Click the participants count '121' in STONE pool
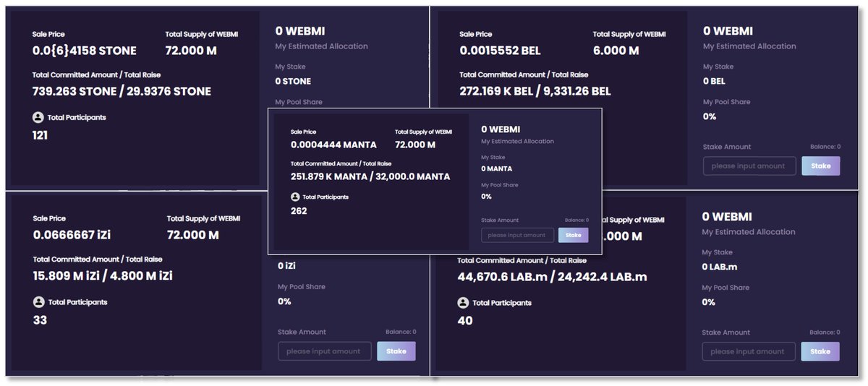Viewport: 868px width, 386px height. coord(40,134)
